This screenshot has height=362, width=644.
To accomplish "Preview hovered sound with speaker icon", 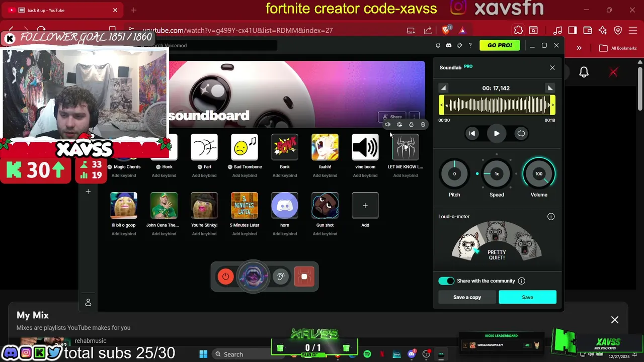I will click(x=387, y=125).
